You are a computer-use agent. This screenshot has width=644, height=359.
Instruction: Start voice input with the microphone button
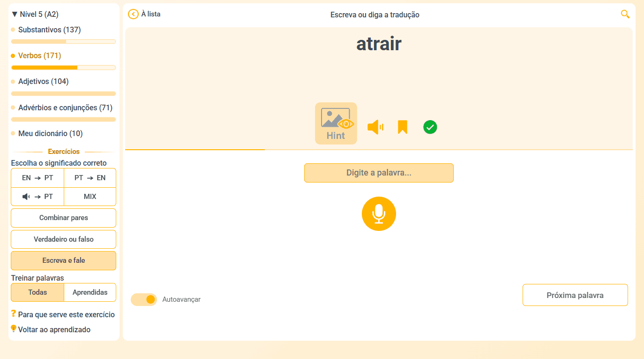[x=379, y=214]
